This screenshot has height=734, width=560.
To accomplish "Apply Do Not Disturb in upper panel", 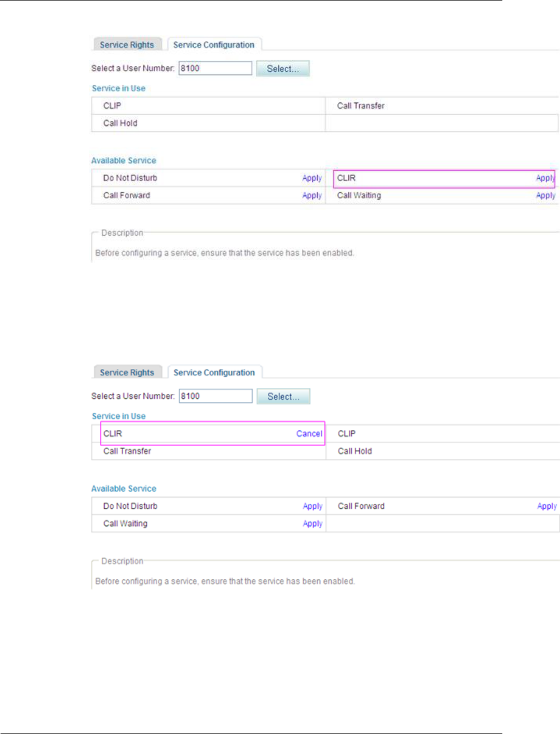I will pyautogui.click(x=312, y=178).
